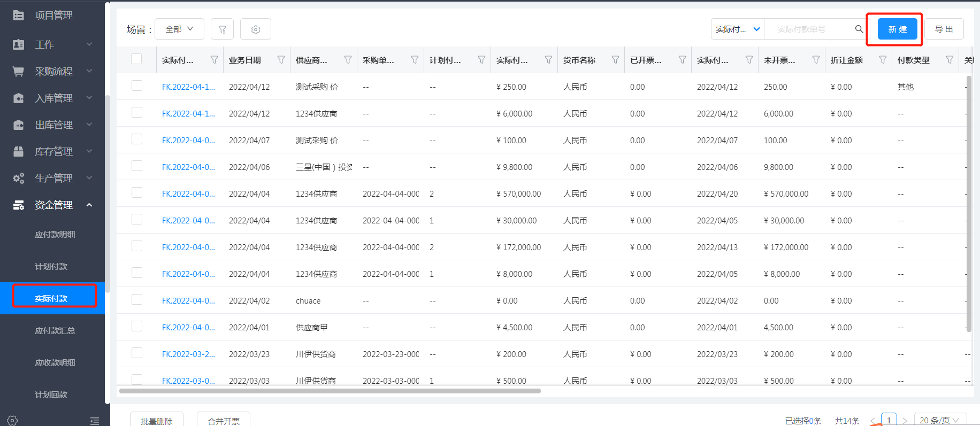
Task: Open 计划付款 submenu item
Action: tap(52, 266)
